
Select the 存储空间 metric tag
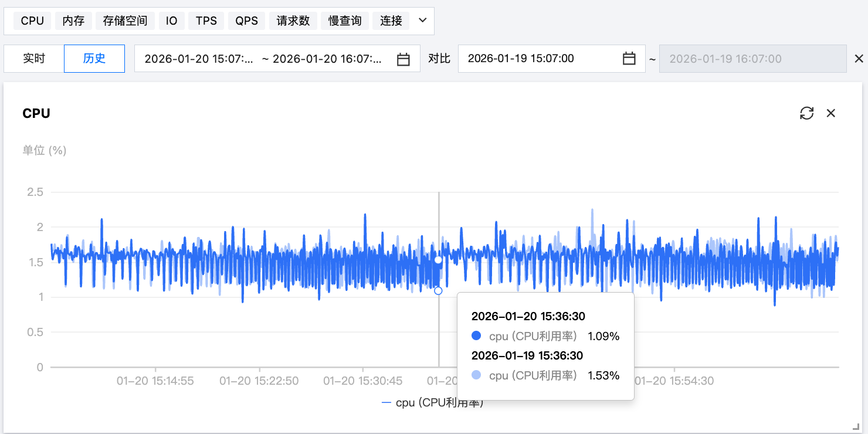pyautogui.click(x=125, y=21)
